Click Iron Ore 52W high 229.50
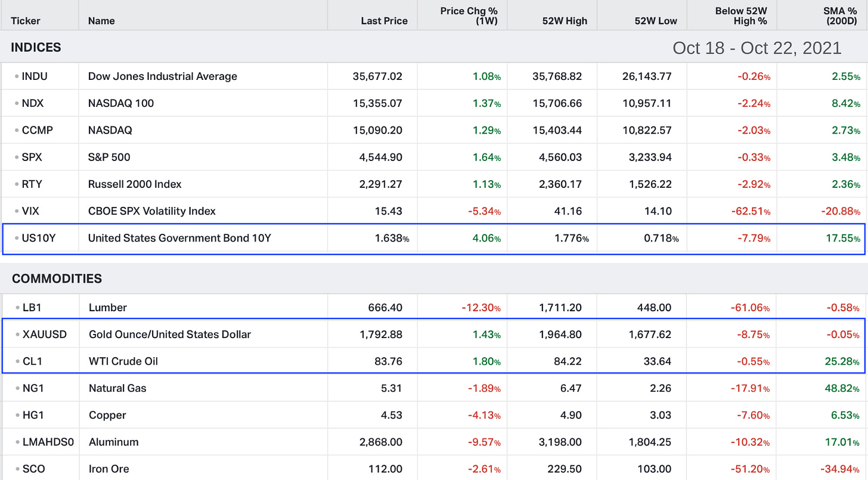The width and height of the screenshot is (868, 480). pyautogui.click(x=566, y=469)
